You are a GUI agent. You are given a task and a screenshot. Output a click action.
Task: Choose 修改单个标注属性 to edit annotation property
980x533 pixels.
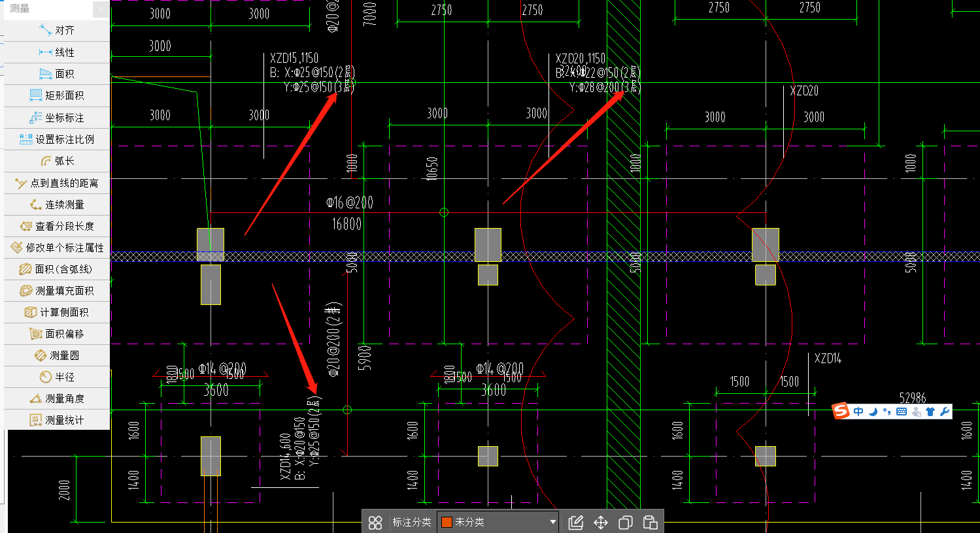(57, 248)
